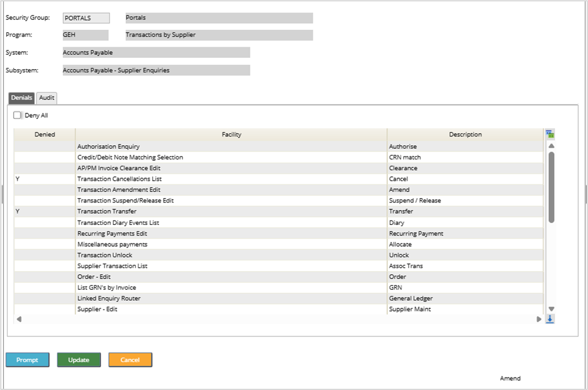The width and height of the screenshot is (588, 390).
Task: Click the vertical scrollbar thumb of the grid
Action: pyautogui.click(x=551, y=187)
